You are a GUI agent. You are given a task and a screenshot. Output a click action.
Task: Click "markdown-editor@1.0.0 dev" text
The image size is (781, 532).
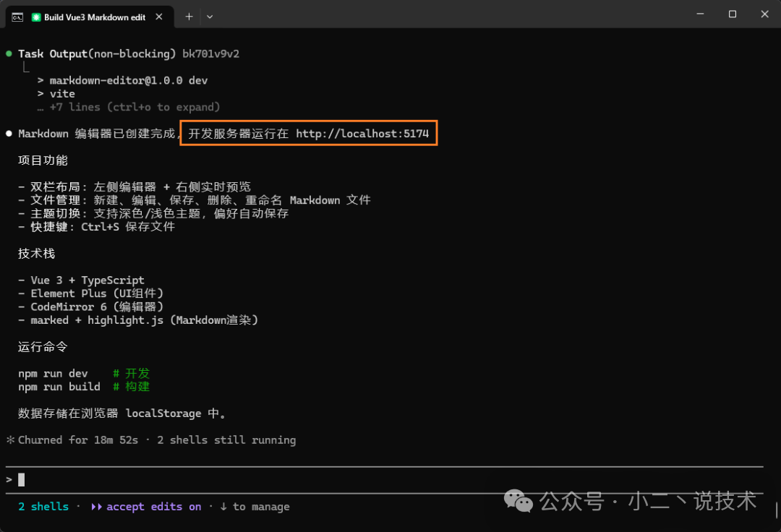pos(129,81)
